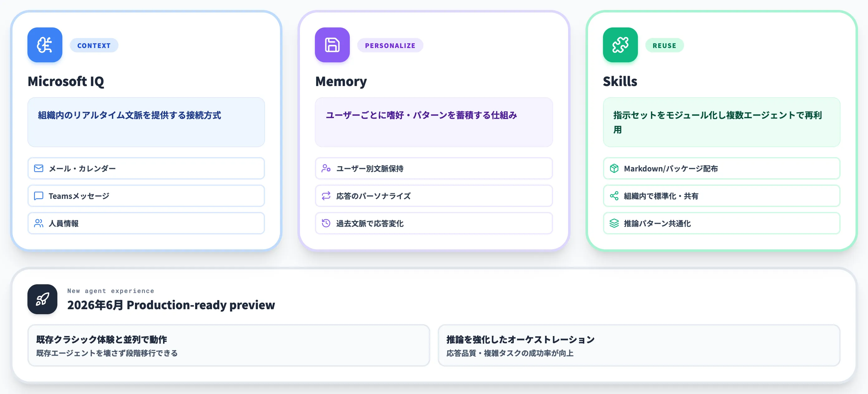Click the green puzzle-piece icon for Skills
The height and width of the screenshot is (394, 868).
[620, 45]
